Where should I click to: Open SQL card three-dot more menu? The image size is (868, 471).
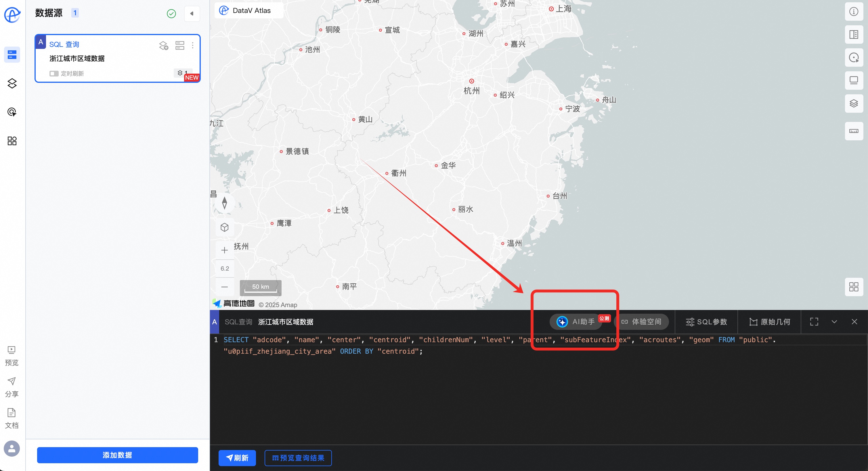(193, 45)
